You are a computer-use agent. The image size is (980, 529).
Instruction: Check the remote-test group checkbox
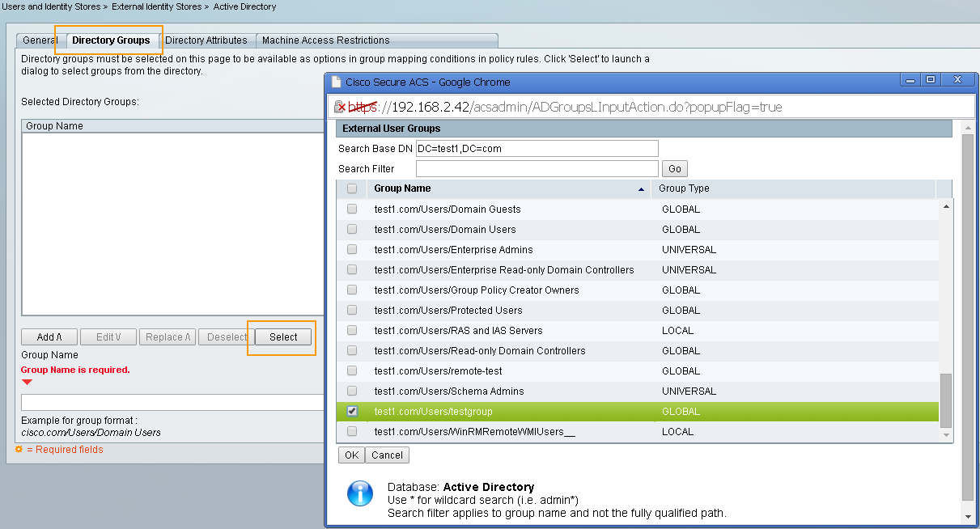[x=352, y=370]
